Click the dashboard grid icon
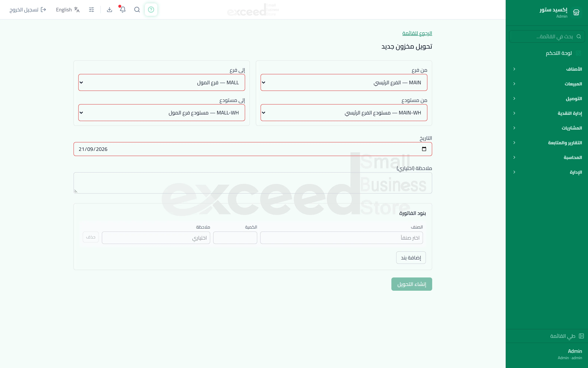Screen dimensions: 588x368 pos(578,53)
